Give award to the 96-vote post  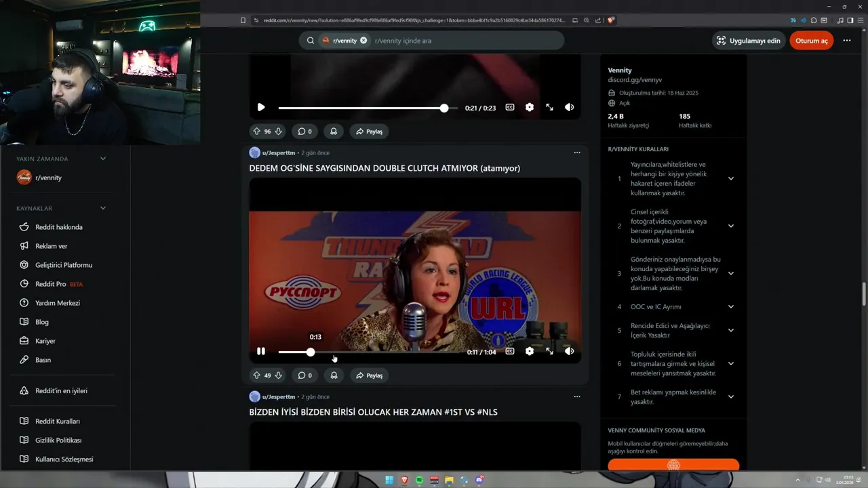coord(334,131)
